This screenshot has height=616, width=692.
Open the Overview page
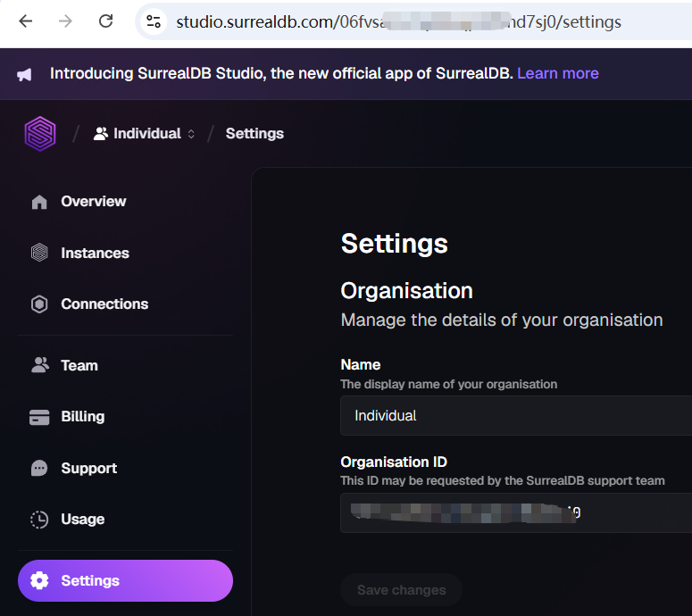coord(125,202)
